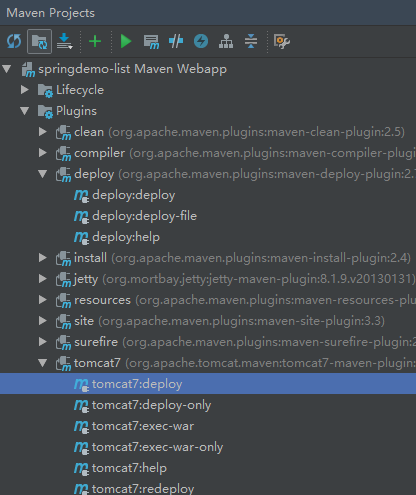Viewport: 416px width, 495px height.
Task: Expand the clean plugin node
Action: click(42, 132)
